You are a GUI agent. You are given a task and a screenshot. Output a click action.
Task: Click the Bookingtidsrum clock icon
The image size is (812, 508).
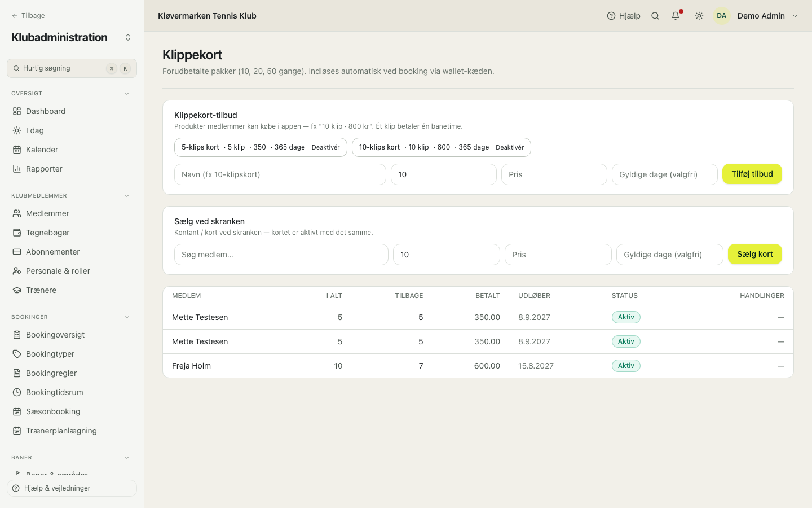coord(17,392)
